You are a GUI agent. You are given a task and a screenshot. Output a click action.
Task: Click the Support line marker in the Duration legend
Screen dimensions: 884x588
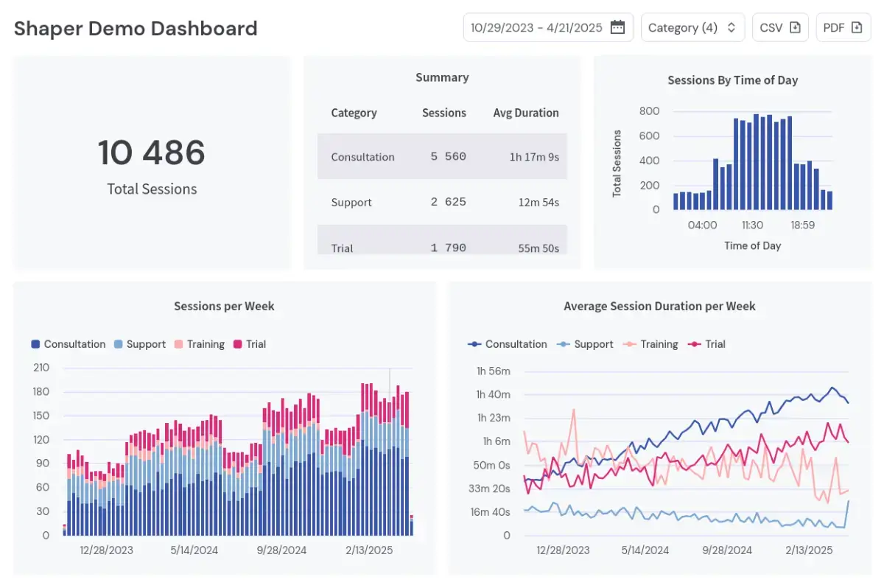(x=564, y=344)
